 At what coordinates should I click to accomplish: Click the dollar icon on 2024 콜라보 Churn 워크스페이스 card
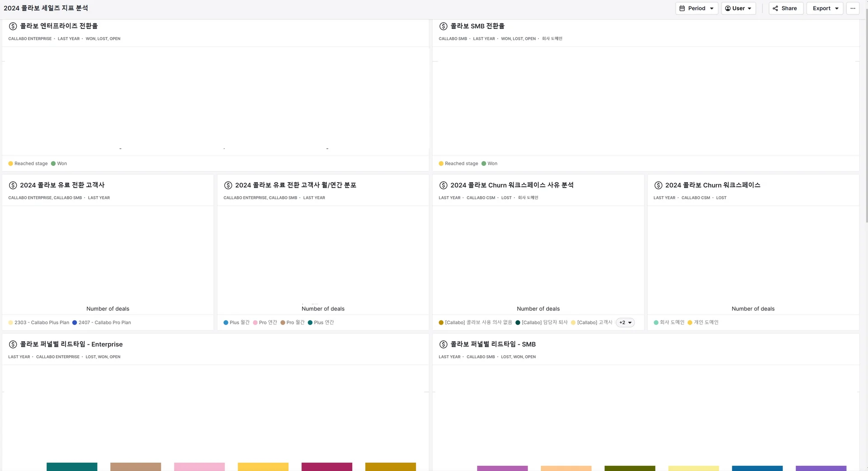[x=658, y=185]
